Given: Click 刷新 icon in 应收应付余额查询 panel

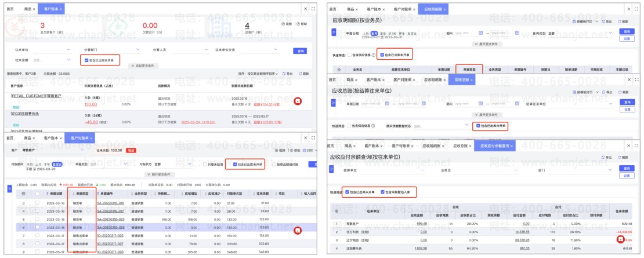Looking at the screenshot, I should coord(619,157).
